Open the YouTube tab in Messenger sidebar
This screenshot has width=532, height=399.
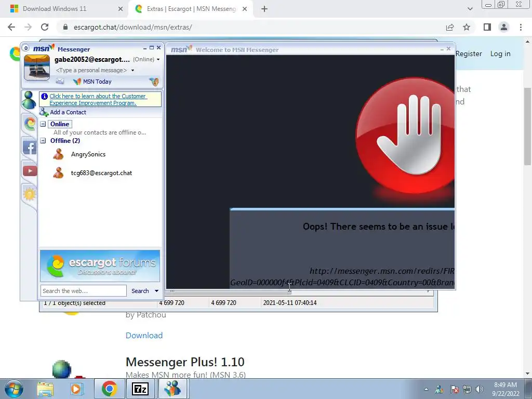pyautogui.click(x=30, y=170)
